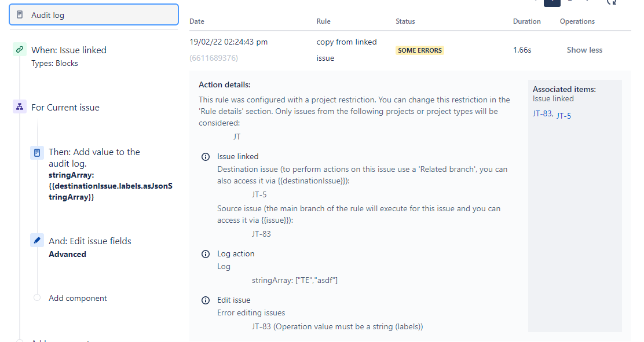Click the For Current issue branch icon

click(19, 107)
